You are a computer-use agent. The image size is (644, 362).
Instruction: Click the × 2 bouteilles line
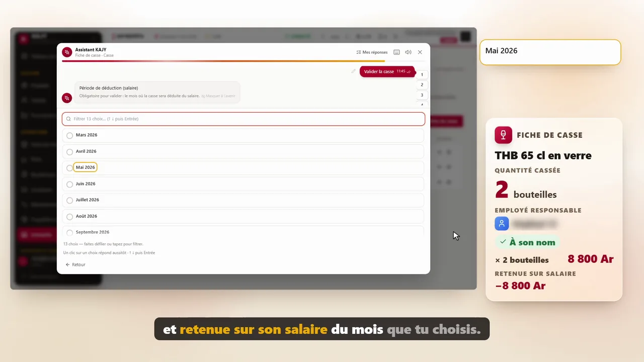pos(522,260)
